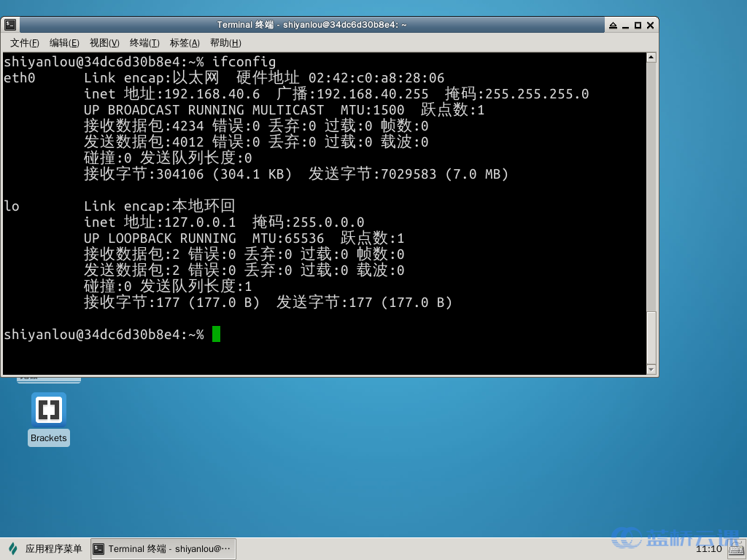747x560 pixels.
Task: Open the 视图 (View) menu
Action: (x=104, y=42)
